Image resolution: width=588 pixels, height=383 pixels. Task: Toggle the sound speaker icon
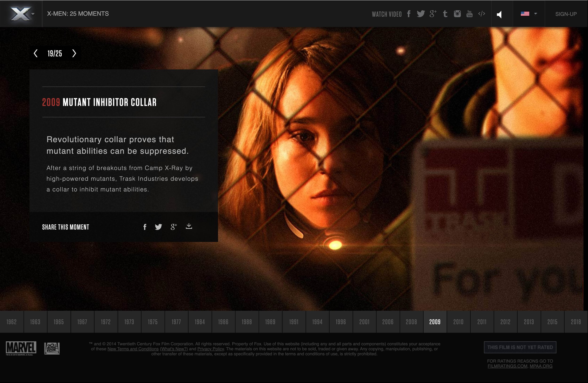pos(500,14)
